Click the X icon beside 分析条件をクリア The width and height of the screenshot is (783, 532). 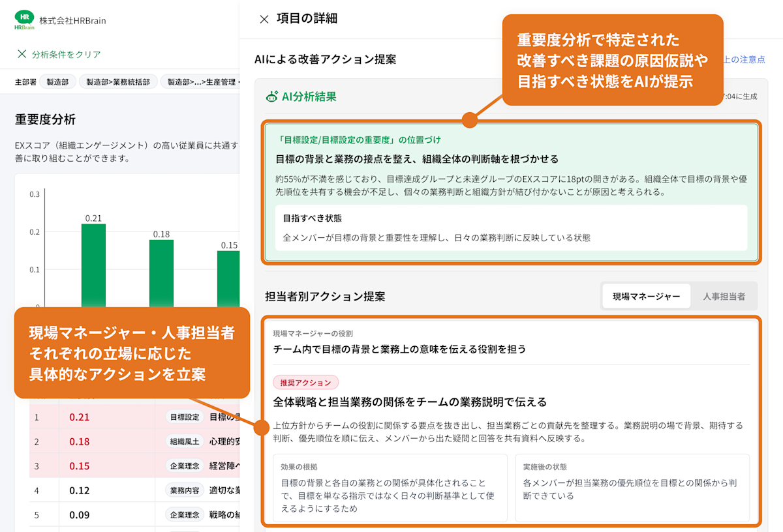22,54
